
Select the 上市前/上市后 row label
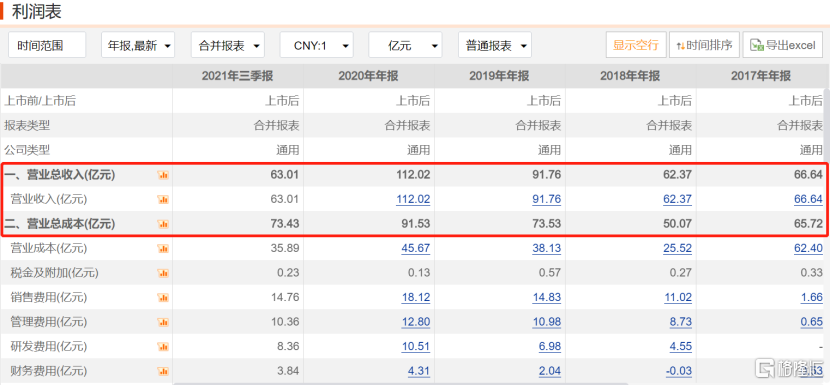40,101
